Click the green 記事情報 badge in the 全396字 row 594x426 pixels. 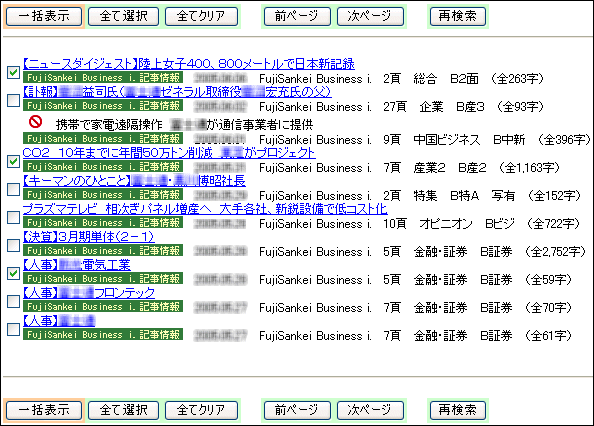(x=103, y=139)
